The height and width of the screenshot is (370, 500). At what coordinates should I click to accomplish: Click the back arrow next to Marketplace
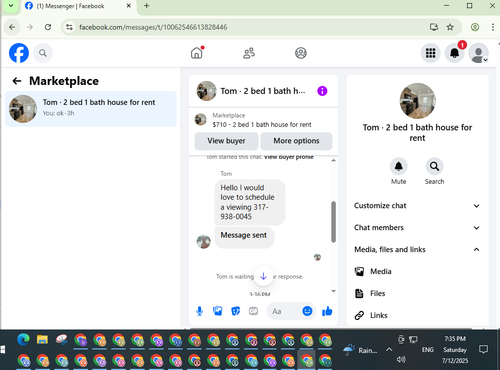pyautogui.click(x=17, y=81)
